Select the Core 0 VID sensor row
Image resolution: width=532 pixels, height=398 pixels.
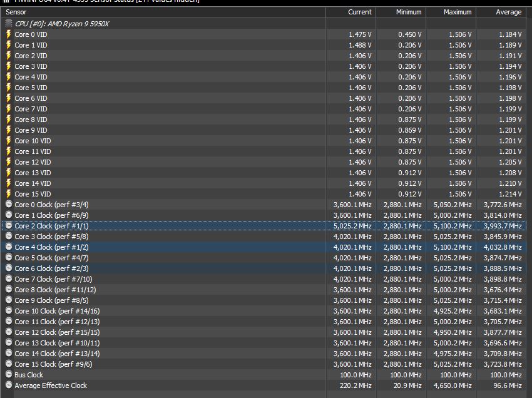pyautogui.click(x=264, y=34)
